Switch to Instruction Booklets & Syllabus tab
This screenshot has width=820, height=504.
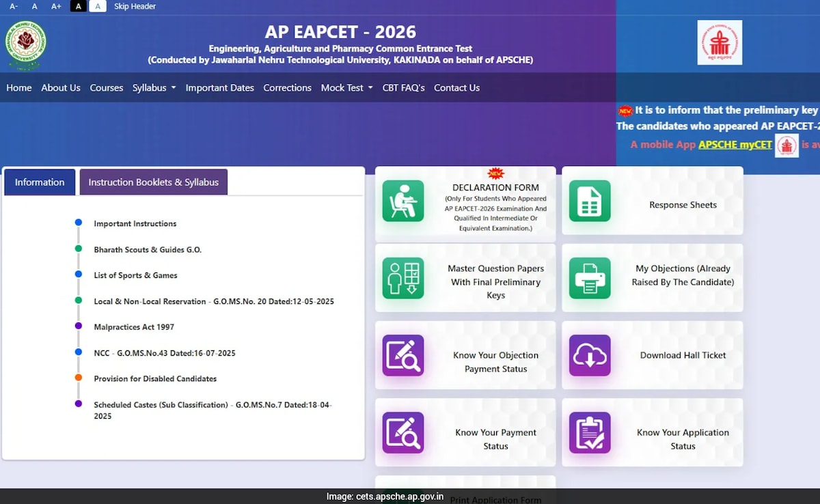154,182
